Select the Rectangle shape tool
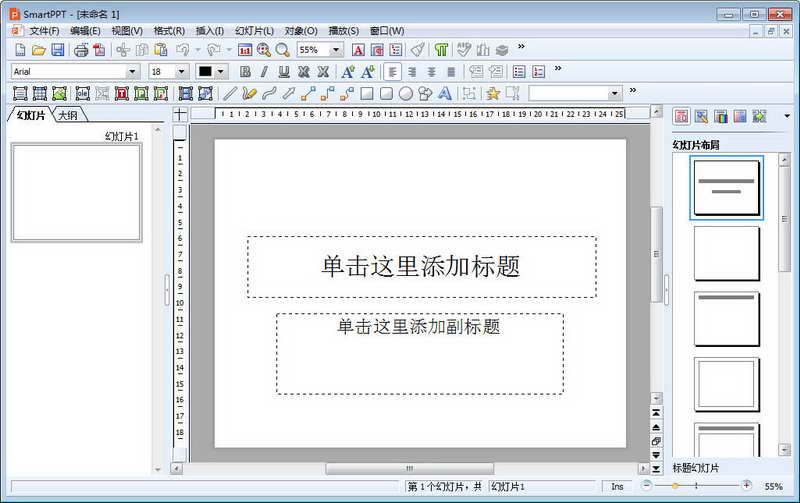The height and width of the screenshot is (503, 800). [367, 93]
